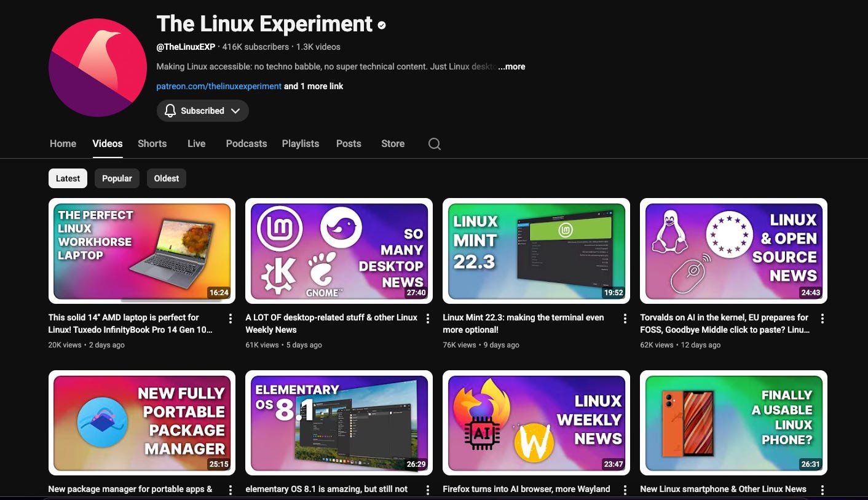The height and width of the screenshot is (500, 868).
Task: Click the 26:31 duration badge
Action: [x=811, y=464]
